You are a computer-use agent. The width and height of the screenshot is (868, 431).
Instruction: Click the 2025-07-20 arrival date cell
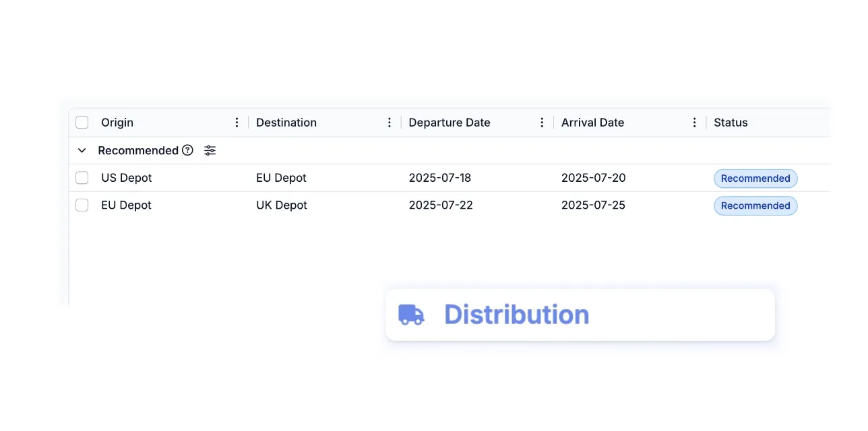click(x=594, y=178)
